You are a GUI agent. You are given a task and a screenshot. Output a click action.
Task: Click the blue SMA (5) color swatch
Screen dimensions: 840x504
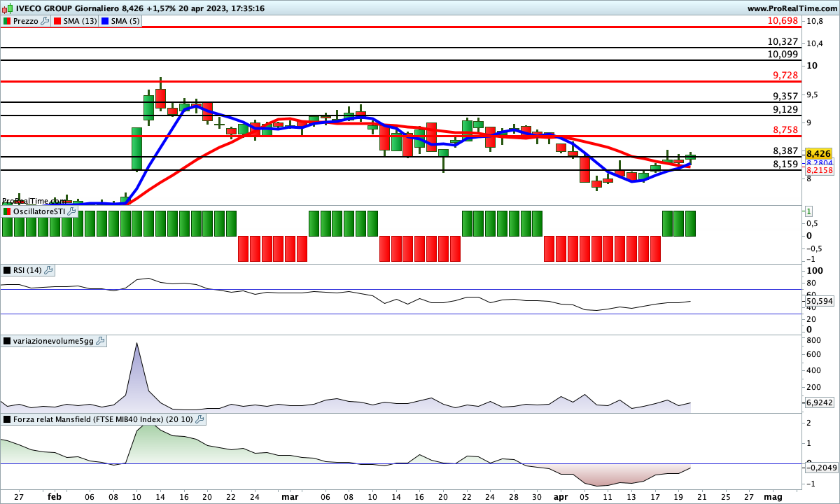coord(104,21)
